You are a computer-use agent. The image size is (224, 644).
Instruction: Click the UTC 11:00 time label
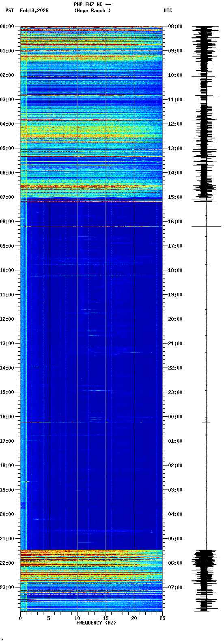pyautogui.click(x=175, y=100)
